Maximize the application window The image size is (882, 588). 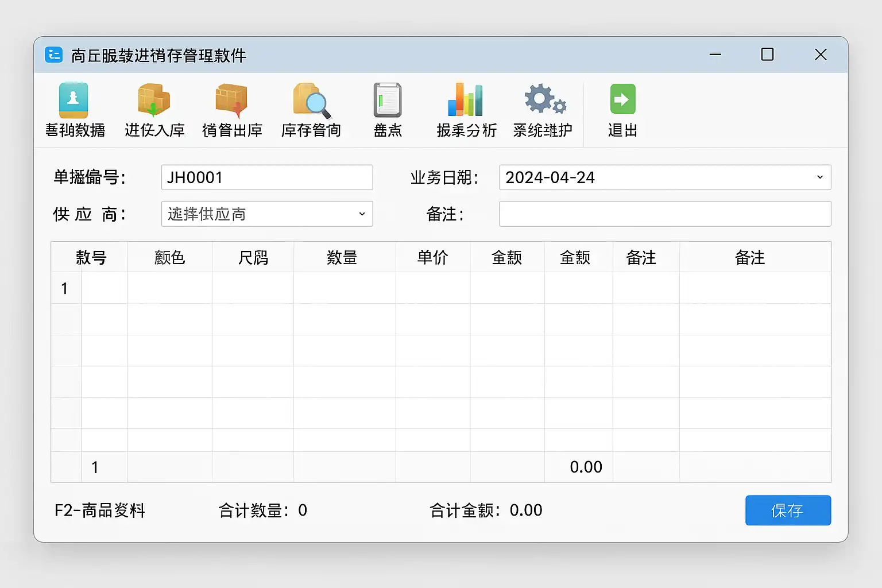(767, 55)
